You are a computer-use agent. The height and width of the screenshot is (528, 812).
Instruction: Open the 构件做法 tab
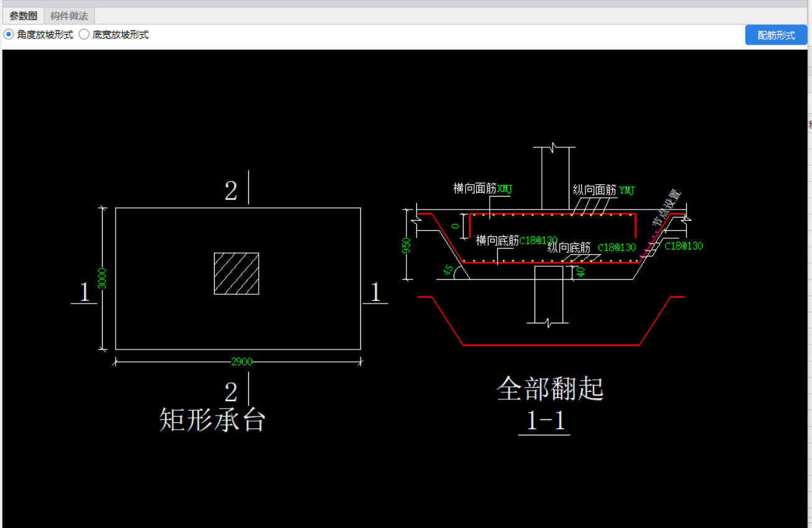pos(69,16)
